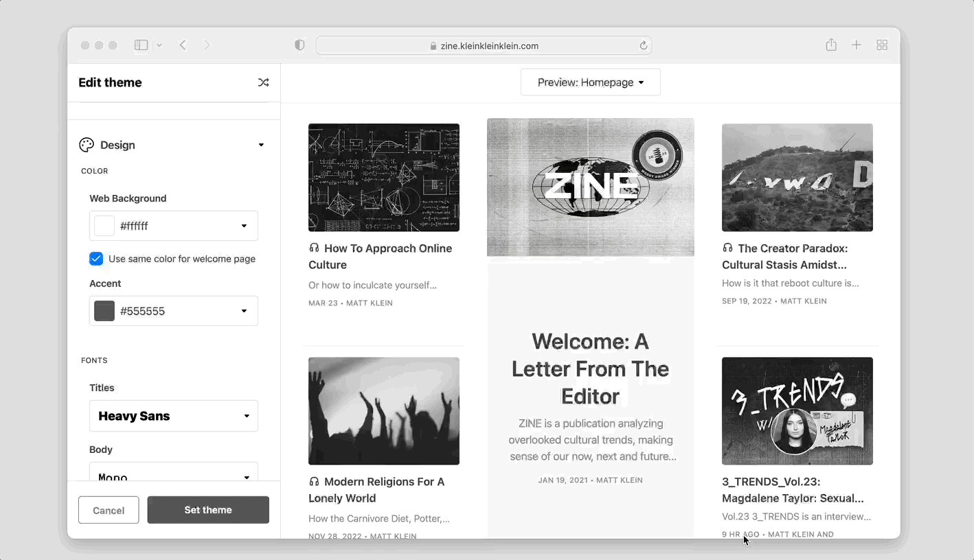Click the headphones icon beside How To Approach
This screenshot has height=560, width=974.
[x=314, y=248]
